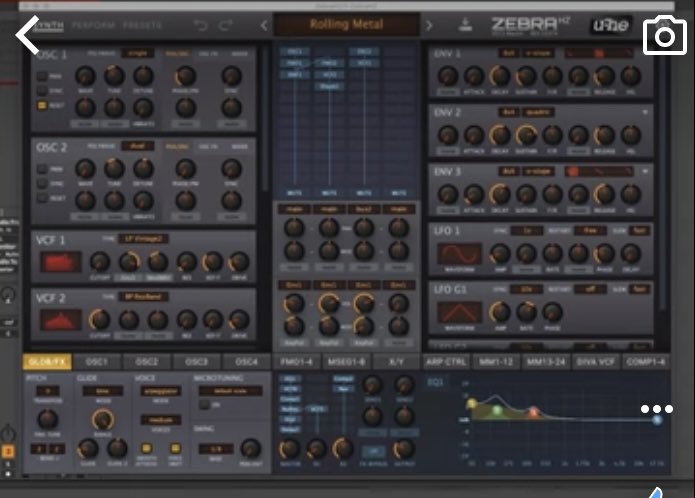The height and width of the screenshot is (498, 695).
Task: Click the ENV 3 red curve strip
Action: (x=599, y=171)
